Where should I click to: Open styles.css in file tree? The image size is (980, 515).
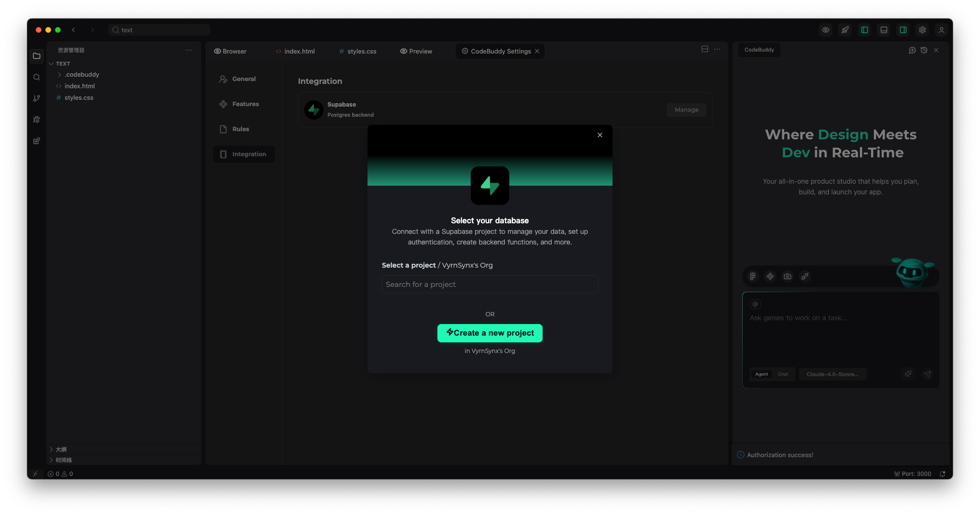click(x=79, y=97)
